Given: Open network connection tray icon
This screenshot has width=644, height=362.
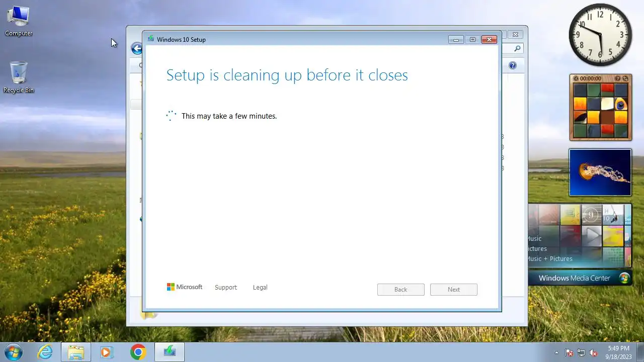Looking at the screenshot, I should [581, 352].
